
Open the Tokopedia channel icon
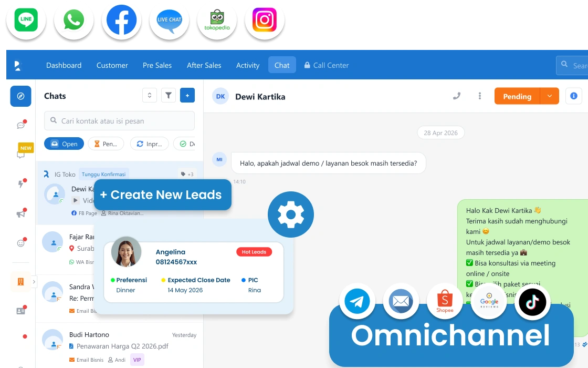point(217,19)
